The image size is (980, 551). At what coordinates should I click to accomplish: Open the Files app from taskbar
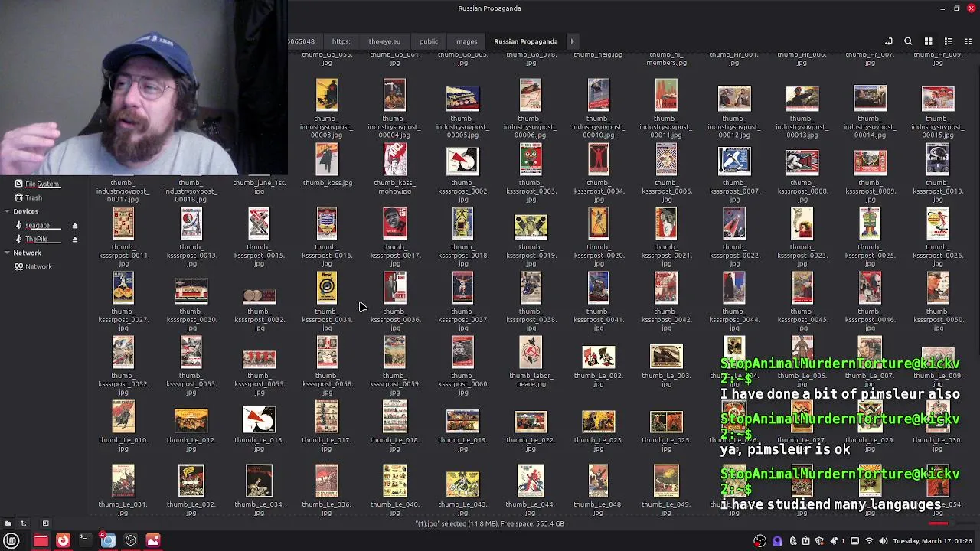tap(41, 540)
